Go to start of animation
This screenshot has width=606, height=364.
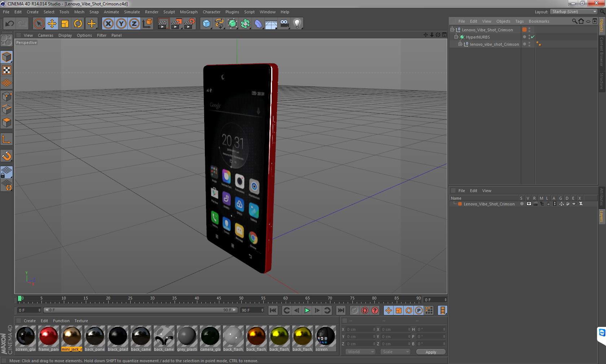point(273,310)
